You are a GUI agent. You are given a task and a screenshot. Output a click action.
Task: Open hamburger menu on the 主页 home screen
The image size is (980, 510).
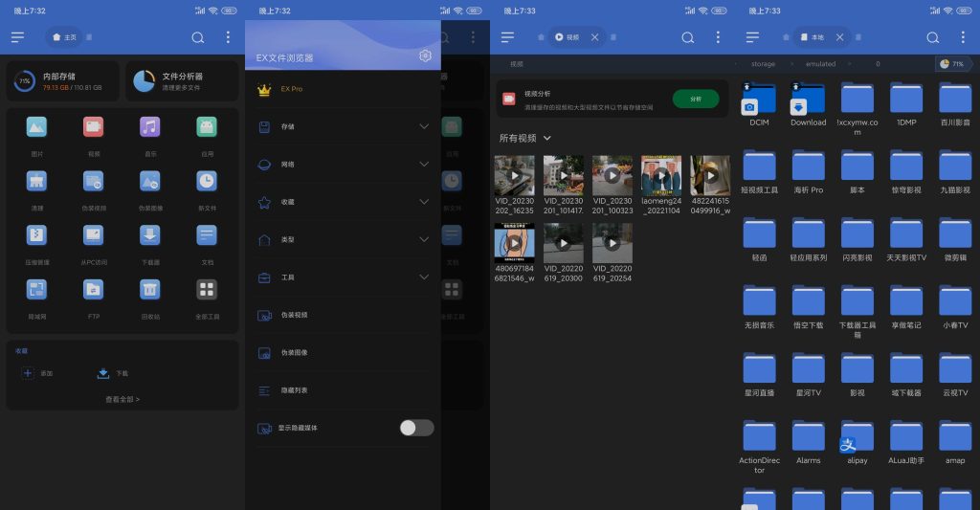point(17,37)
